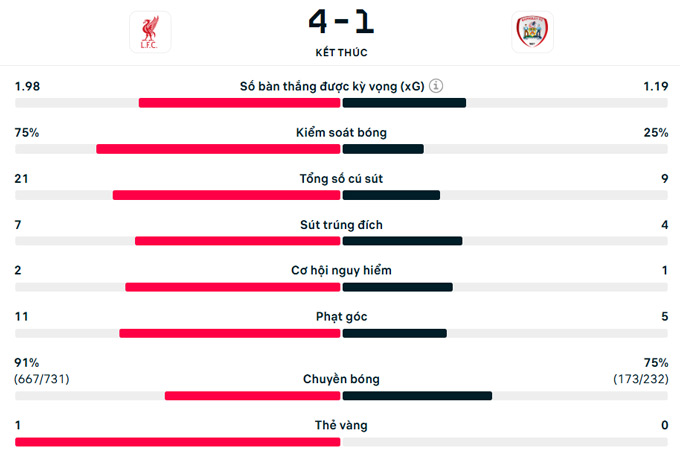The height and width of the screenshot is (461, 680).
Task: Select the Cơ hội nguy hiểm label
Action: click(x=340, y=271)
